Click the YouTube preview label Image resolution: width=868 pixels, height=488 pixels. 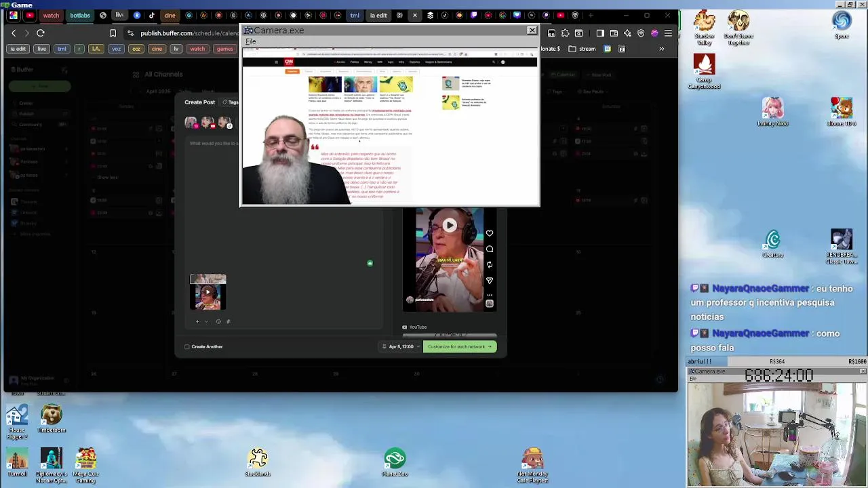click(414, 327)
